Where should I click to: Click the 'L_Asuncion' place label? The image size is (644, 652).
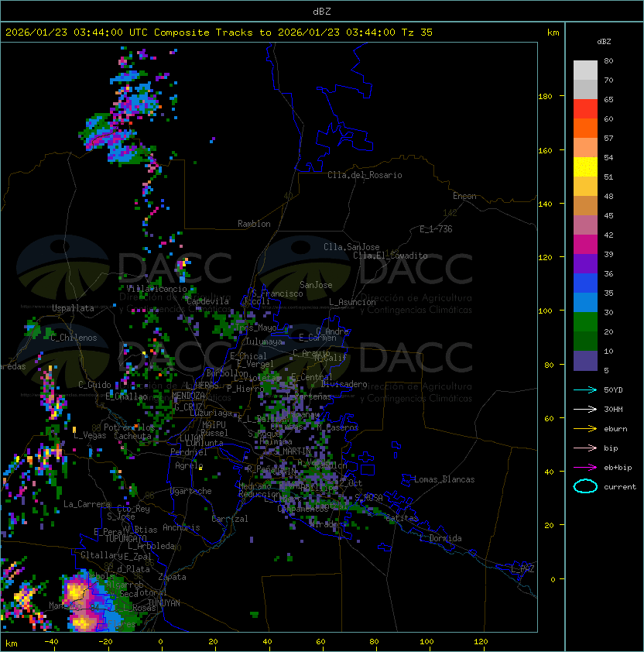coord(352,302)
